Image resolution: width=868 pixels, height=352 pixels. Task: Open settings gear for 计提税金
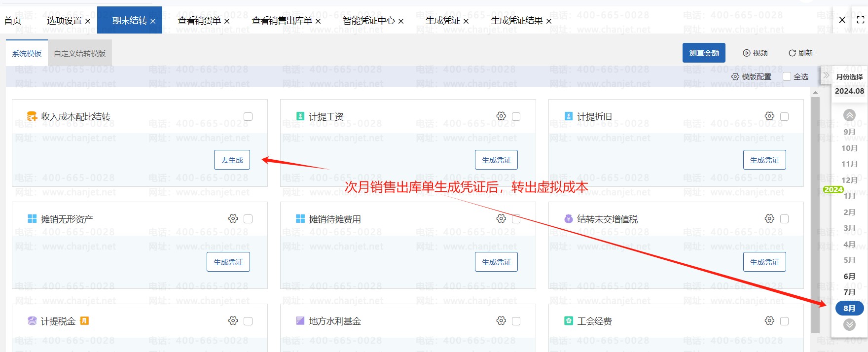(x=233, y=321)
